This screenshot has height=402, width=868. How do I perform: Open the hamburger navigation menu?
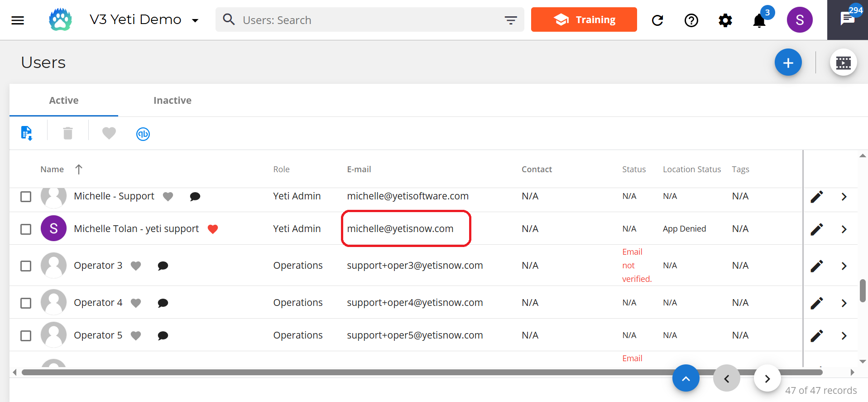[x=18, y=20]
